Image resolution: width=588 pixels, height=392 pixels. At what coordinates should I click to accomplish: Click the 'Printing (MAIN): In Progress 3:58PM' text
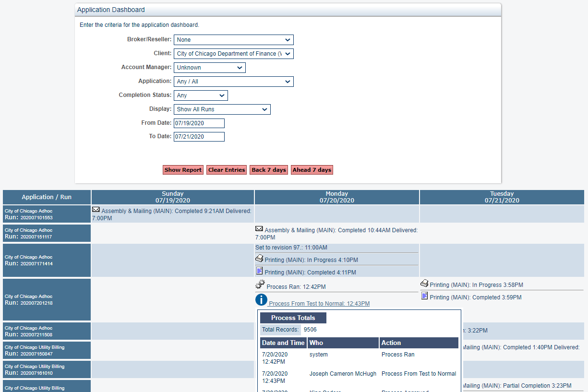[x=477, y=285]
